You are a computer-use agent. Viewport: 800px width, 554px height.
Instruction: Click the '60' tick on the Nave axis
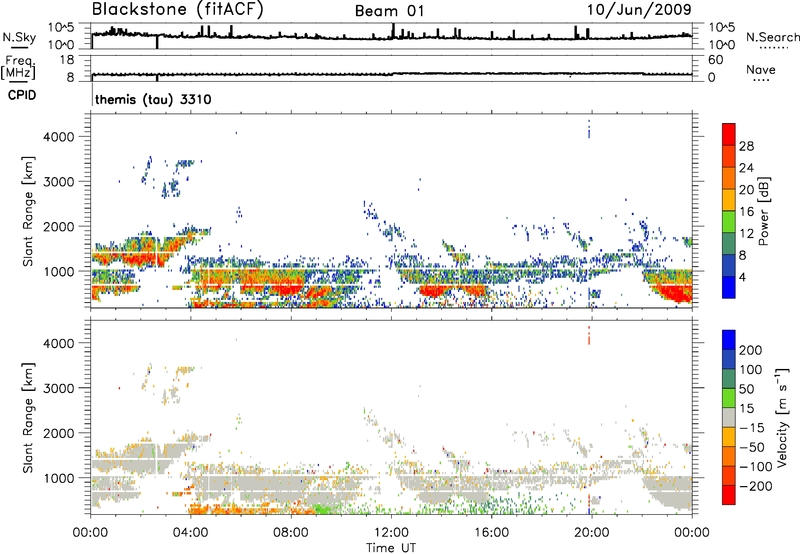tap(716, 60)
